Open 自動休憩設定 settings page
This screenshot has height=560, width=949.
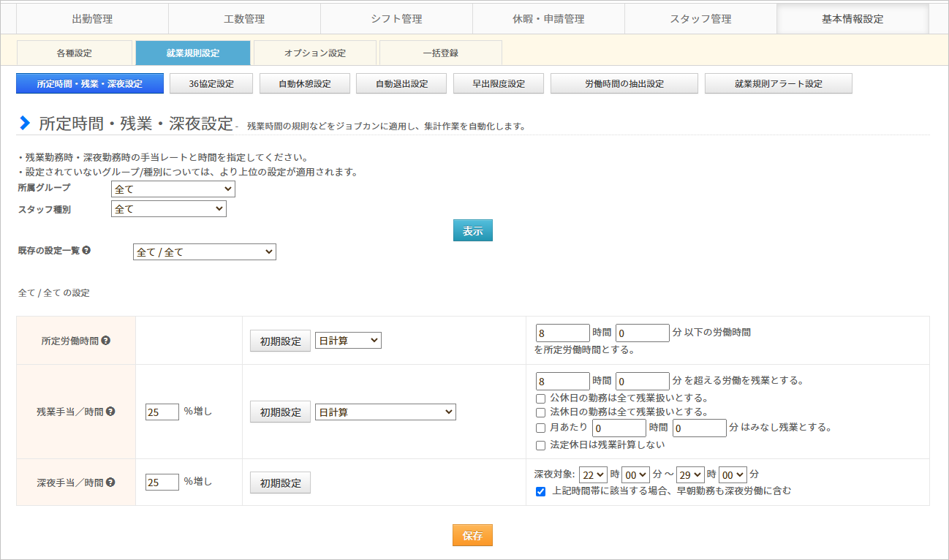click(x=304, y=84)
